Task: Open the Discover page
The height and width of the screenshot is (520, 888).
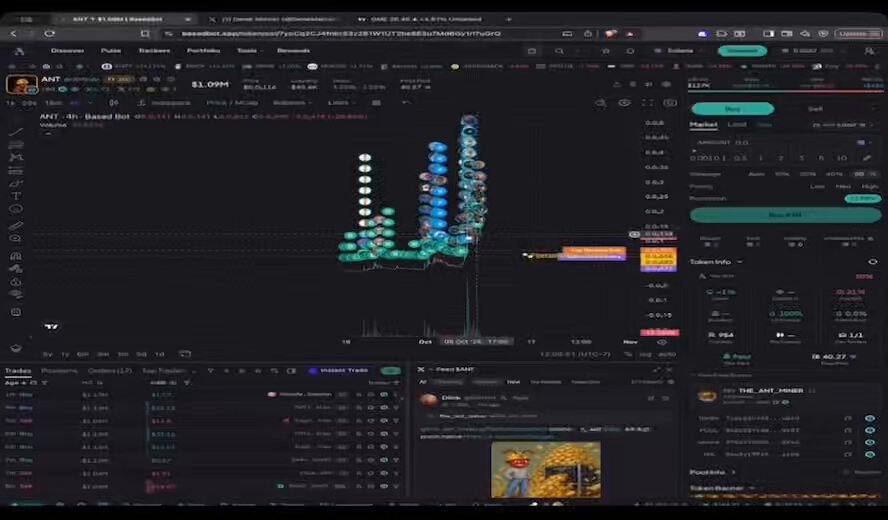Action: pyautogui.click(x=67, y=50)
